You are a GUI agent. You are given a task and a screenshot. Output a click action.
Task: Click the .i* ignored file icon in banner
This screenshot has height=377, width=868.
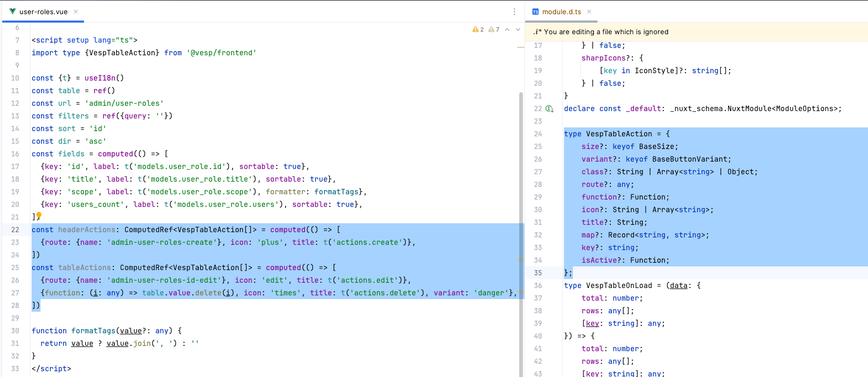tap(537, 32)
